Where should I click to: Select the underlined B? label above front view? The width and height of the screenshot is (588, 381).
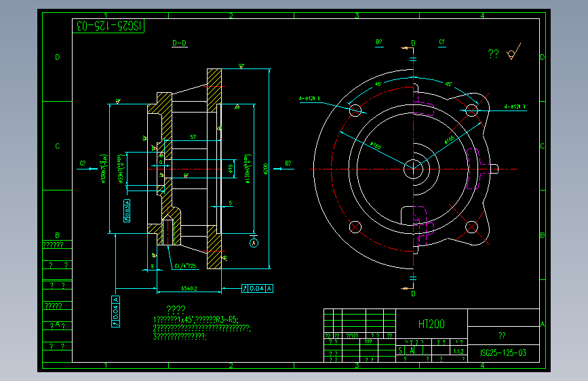(x=379, y=42)
